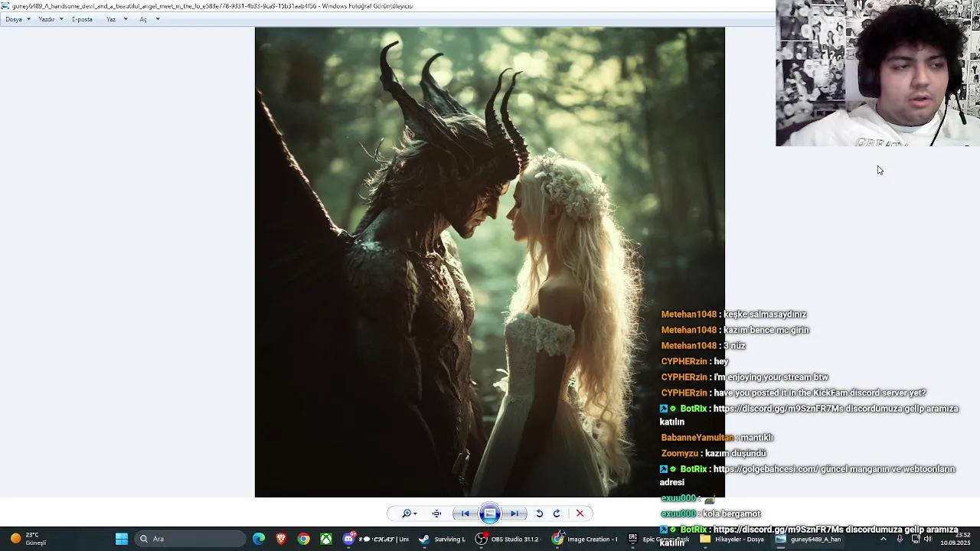Click the displayed devil and angel photo
Screen dimensions: 980x551
tap(490, 262)
